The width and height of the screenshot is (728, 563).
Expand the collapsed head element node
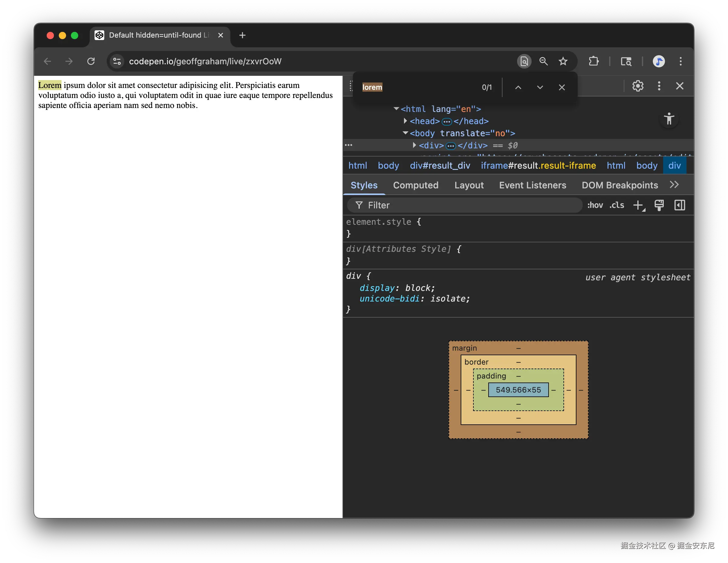(405, 121)
